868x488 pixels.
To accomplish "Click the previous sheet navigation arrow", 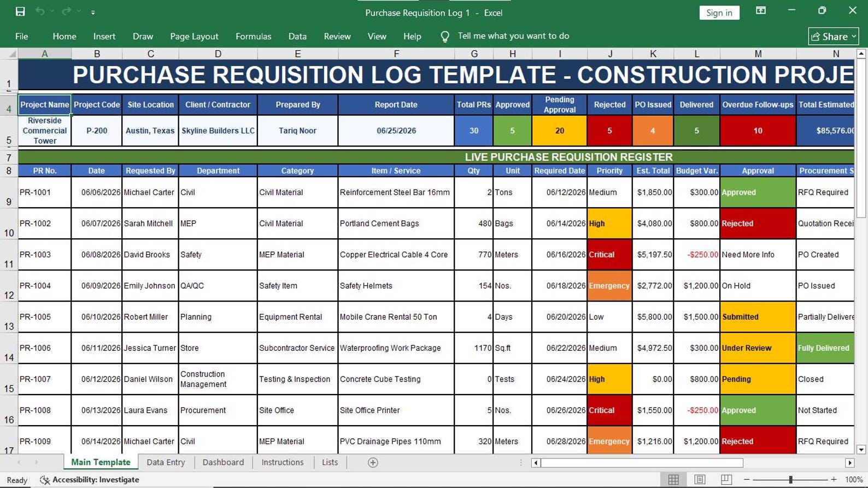I will [x=19, y=462].
